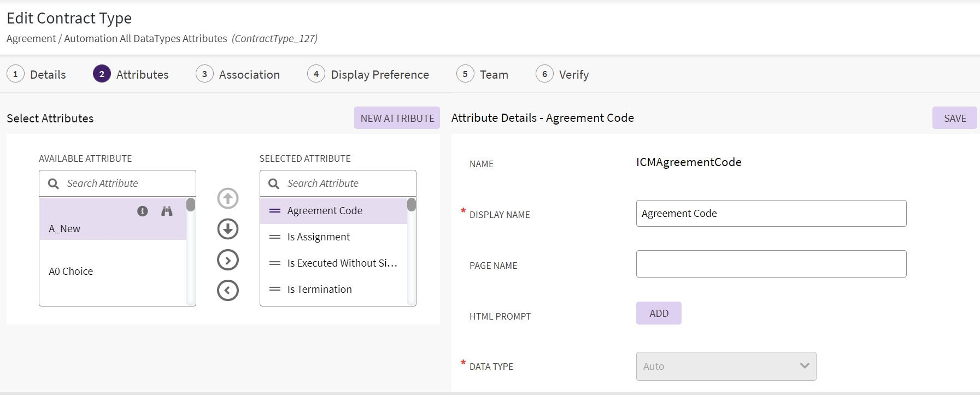Select A0 Choice in available attributes
The height and width of the screenshot is (395, 980).
pos(71,272)
